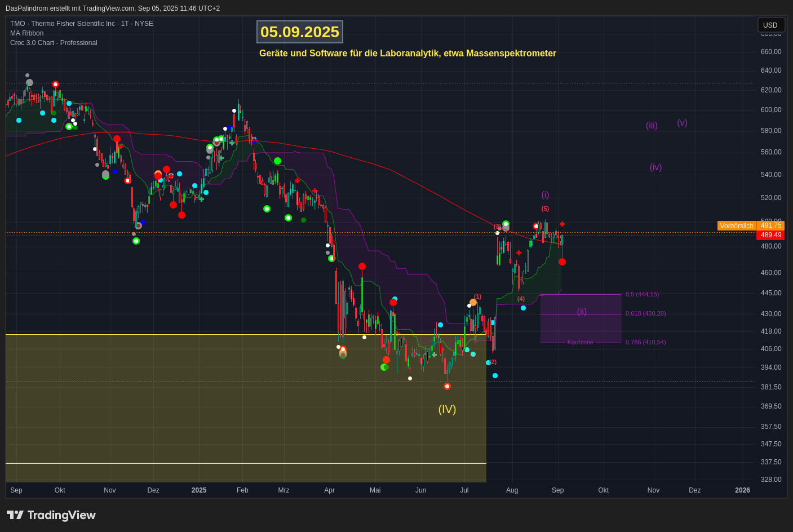The image size is (793, 532).
Task: Expand Croc 3.0 Chart - Professional indicator legend
Action: pyautogui.click(x=54, y=43)
